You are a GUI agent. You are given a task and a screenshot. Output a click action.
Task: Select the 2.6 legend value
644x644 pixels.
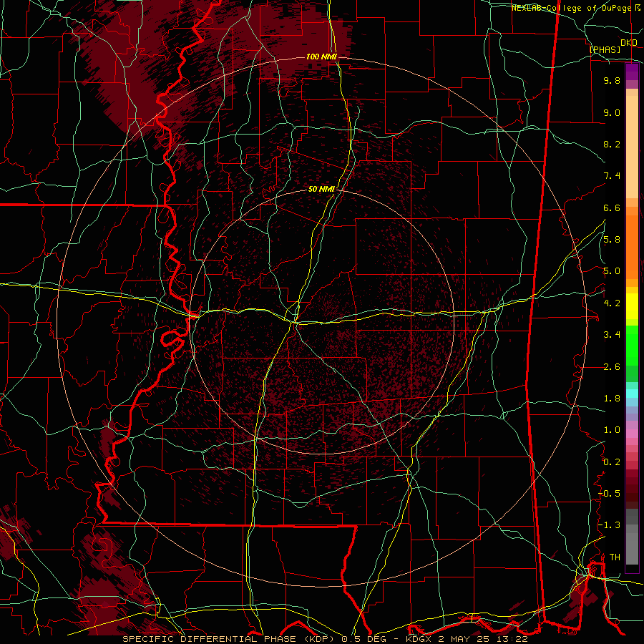pos(612,367)
